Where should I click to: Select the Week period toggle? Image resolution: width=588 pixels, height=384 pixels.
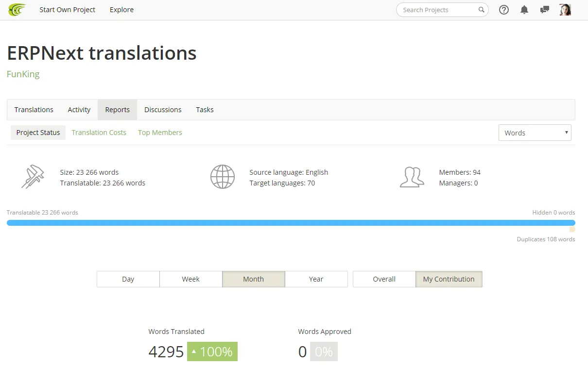click(x=191, y=279)
